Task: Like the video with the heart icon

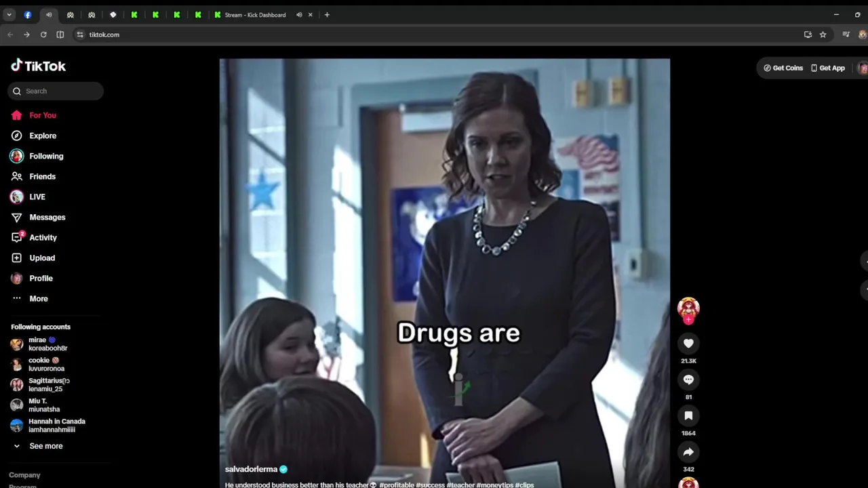Action: point(688,344)
